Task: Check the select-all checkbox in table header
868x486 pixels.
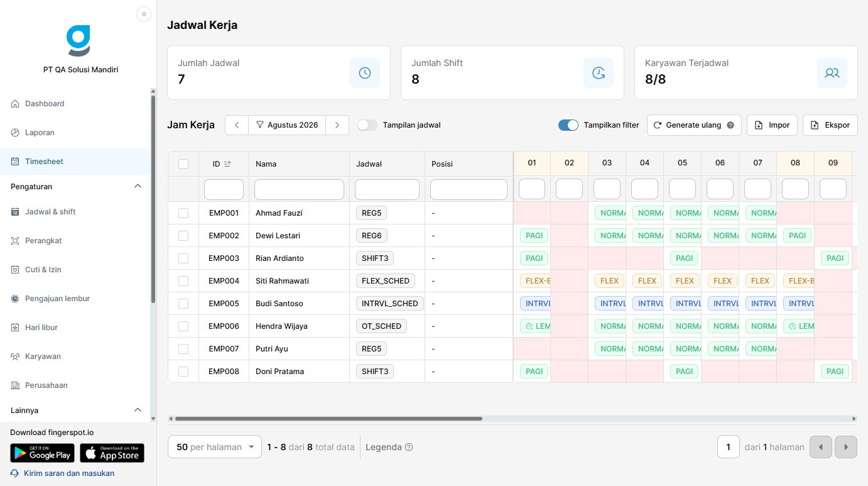Action: pyautogui.click(x=183, y=164)
